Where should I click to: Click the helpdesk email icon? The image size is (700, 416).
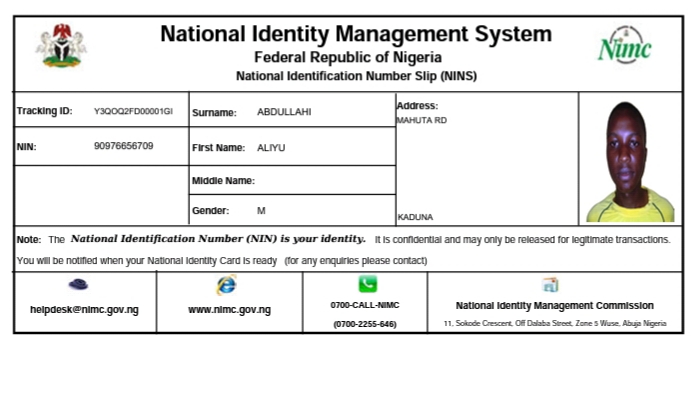point(78,285)
